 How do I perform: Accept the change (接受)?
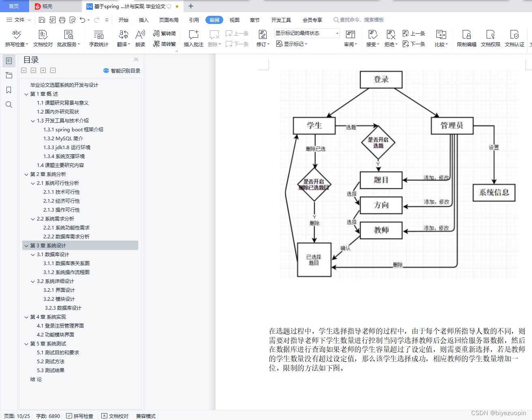[373, 39]
